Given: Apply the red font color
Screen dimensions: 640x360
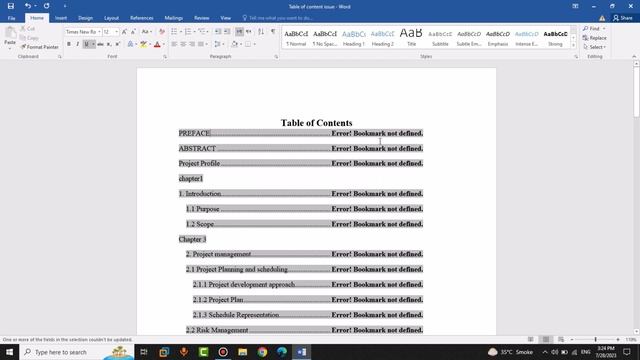Looking at the screenshot, I should pyautogui.click(x=157, y=44).
